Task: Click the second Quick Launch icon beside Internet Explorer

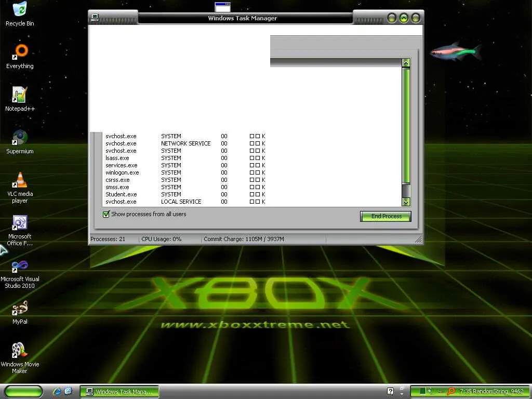Action: pos(68,391)
